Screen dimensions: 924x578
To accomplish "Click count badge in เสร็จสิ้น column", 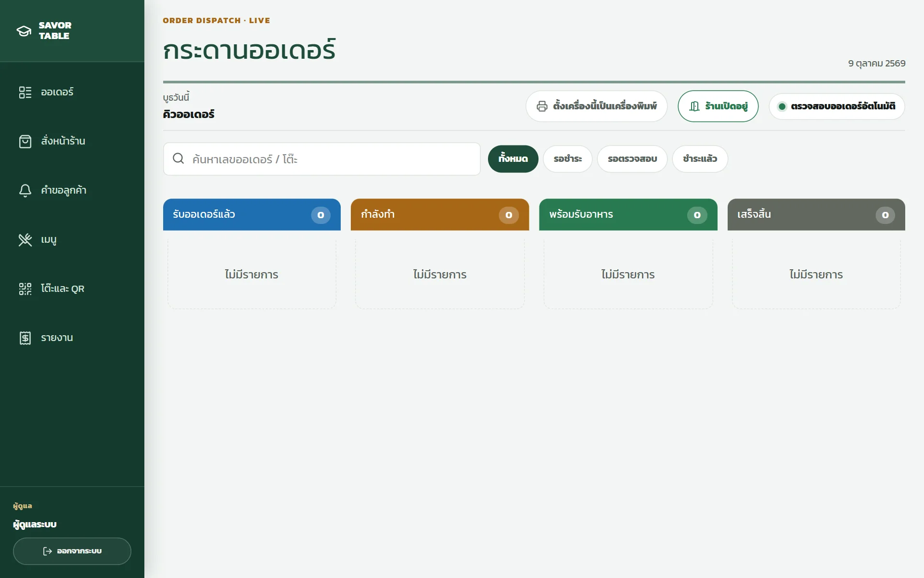I will (885, 215).
